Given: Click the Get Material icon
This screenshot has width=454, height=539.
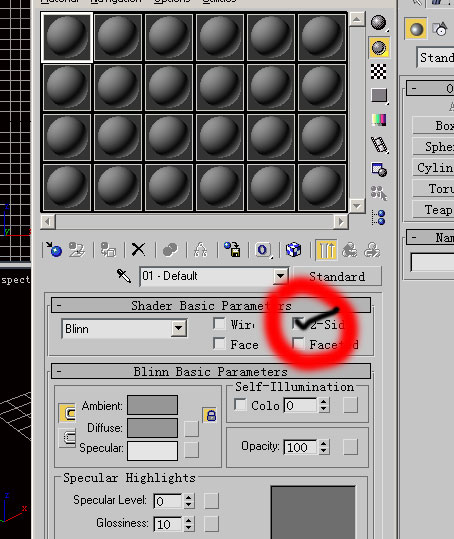Looking at the screenshot, I should pyautogui.click(x=54, y=250).
